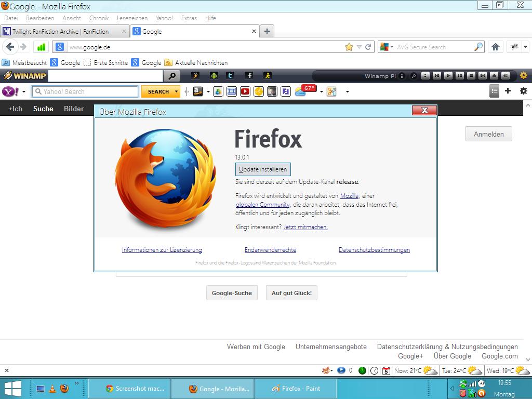Screen dimensions: 532x399
Task: Open the YouTube icon in the Yahoo toolbar
Action: [245, 91]
